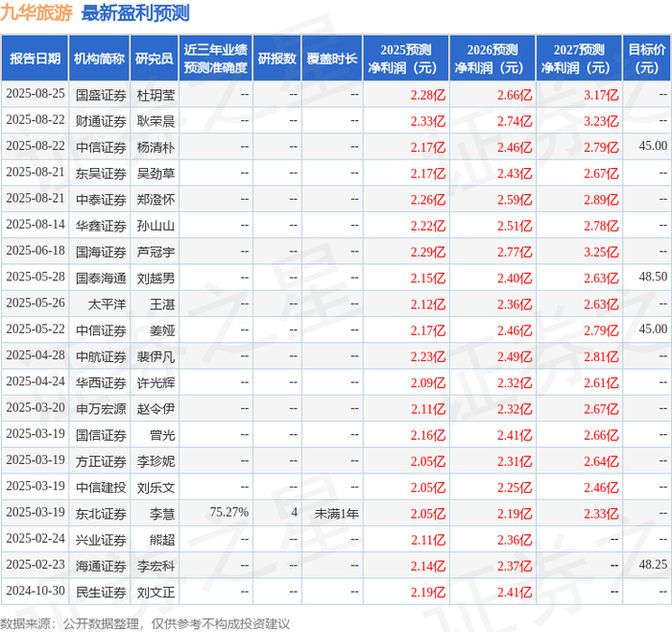This screenshot has height=632, width=672.
Task: Select researcher 郑澄怀
Action: [x=156, y=200]
